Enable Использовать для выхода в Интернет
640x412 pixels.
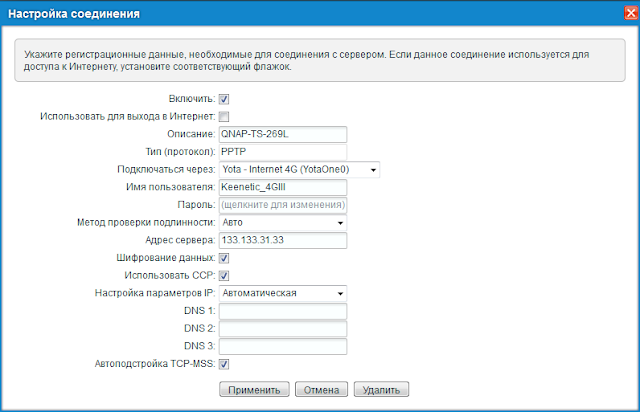(x=224, y=117)
